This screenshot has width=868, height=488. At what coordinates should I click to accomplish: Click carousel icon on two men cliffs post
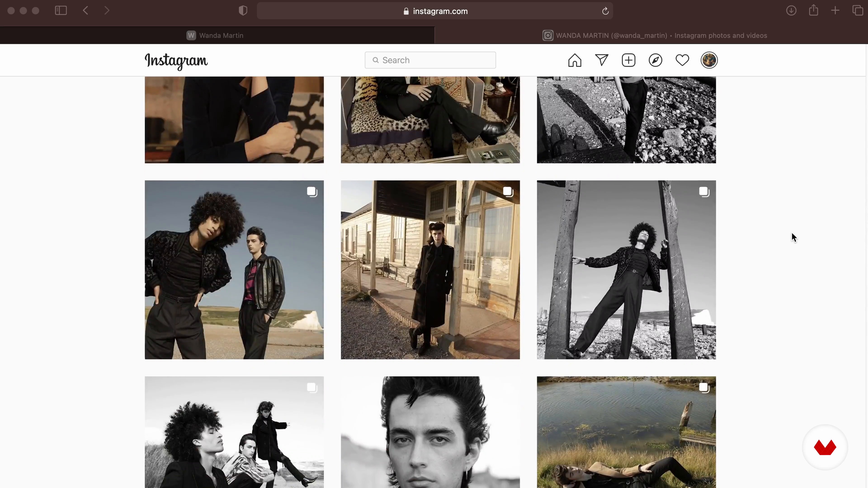pos(312,192)
